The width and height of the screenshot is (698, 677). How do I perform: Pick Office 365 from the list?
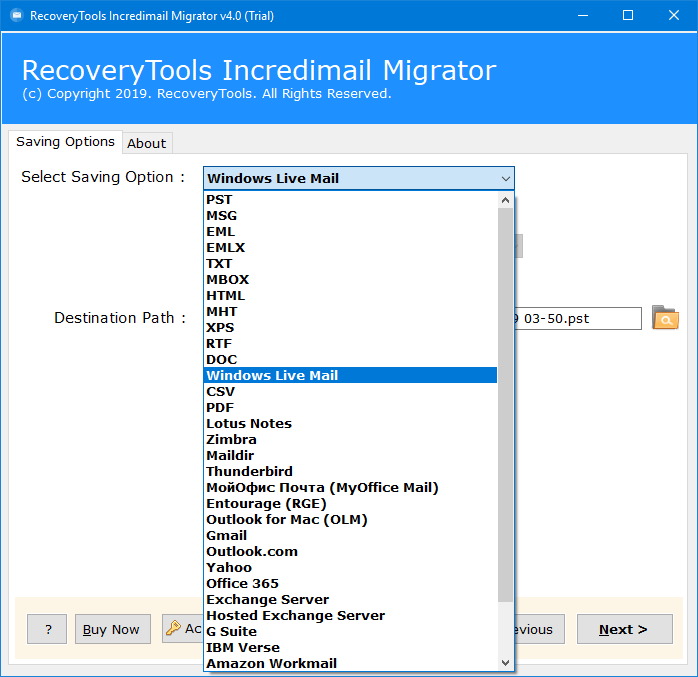pos(350,584)
